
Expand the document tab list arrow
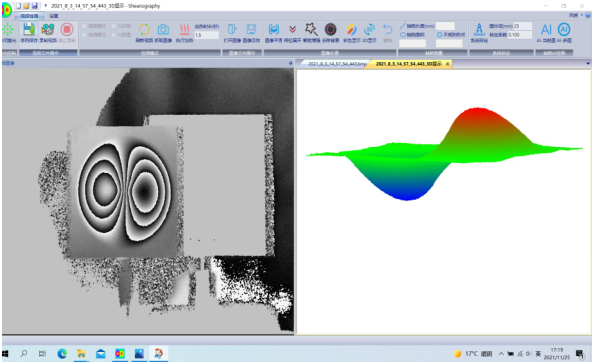tap(588, 64)
